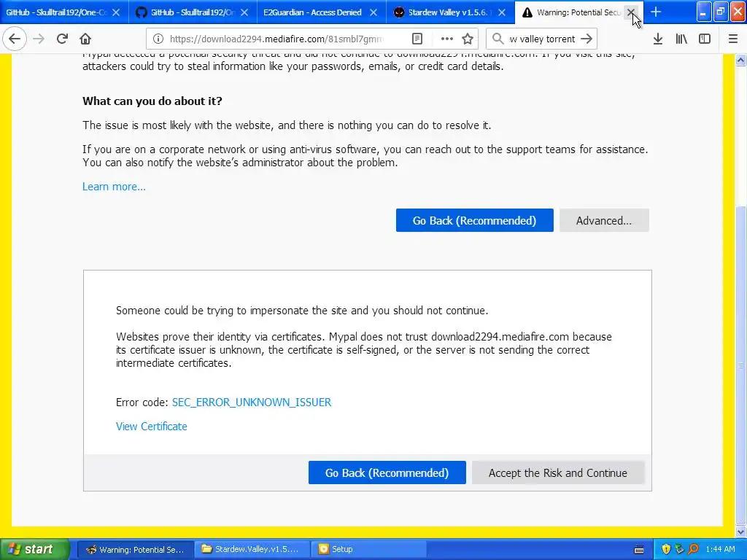Open the library bookmarks icon
The height and width of the screenshot is (560, 747).
point(681,39)
